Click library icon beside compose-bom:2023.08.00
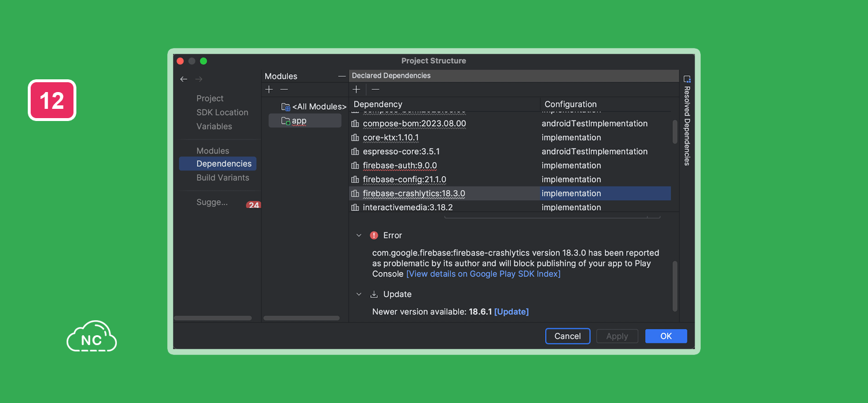The width and height of the screenshot is (868, 403). (x=355, y=123)
